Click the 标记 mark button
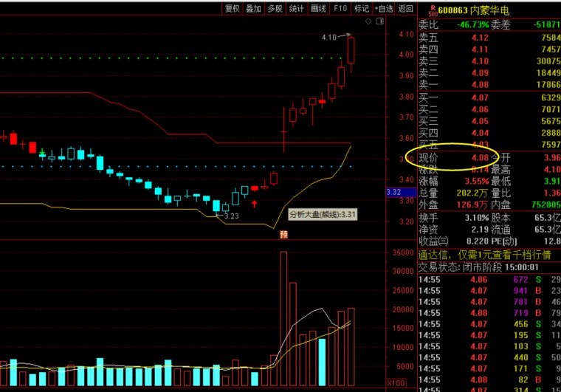The width and height of the screenshot is (561, 392). pyautogui.click(x=362, y=8)
